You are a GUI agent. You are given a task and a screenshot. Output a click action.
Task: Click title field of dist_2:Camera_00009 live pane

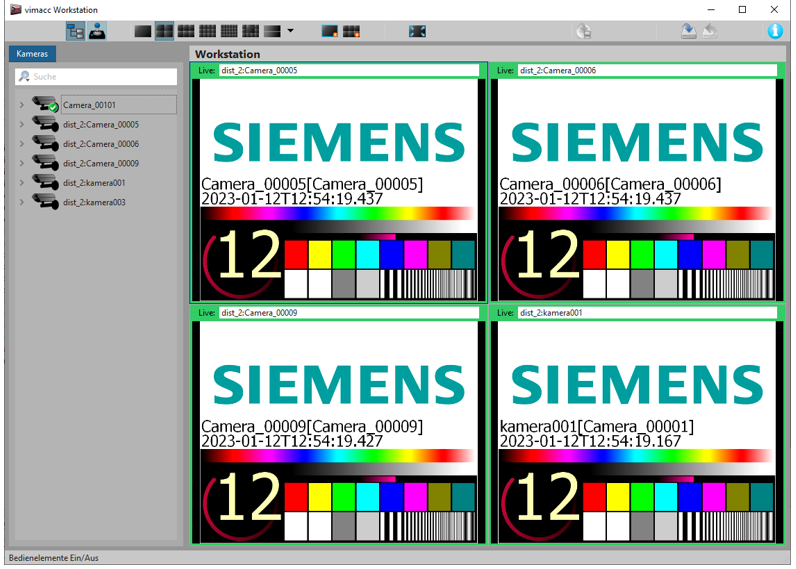(349, 313)
